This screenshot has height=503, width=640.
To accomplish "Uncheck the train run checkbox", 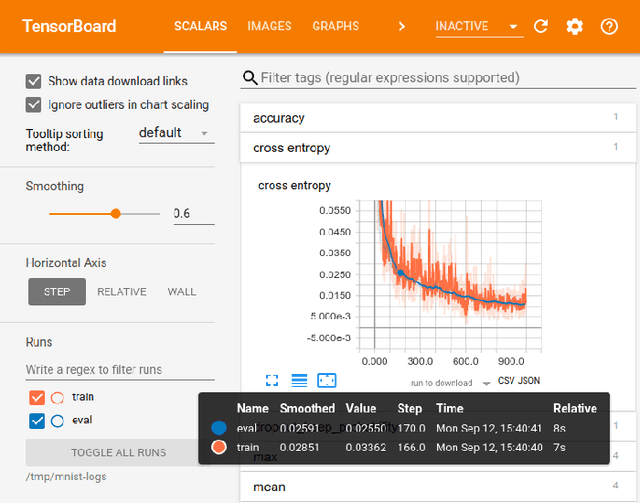I will click(38, 397).
